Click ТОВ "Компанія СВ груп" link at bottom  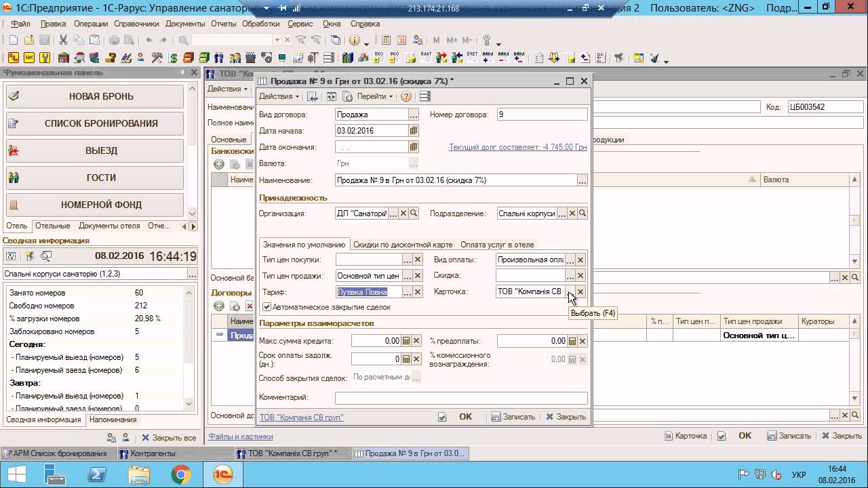[x=301, y=418]
